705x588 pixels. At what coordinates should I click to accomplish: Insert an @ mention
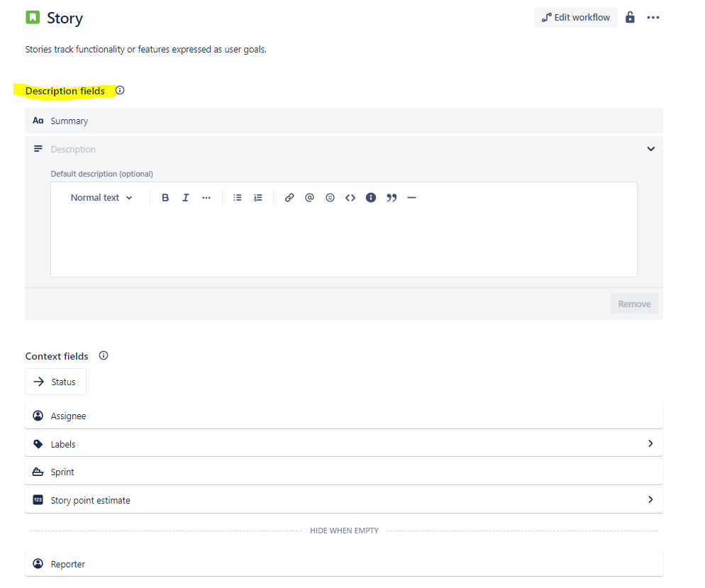click(309, 198)
